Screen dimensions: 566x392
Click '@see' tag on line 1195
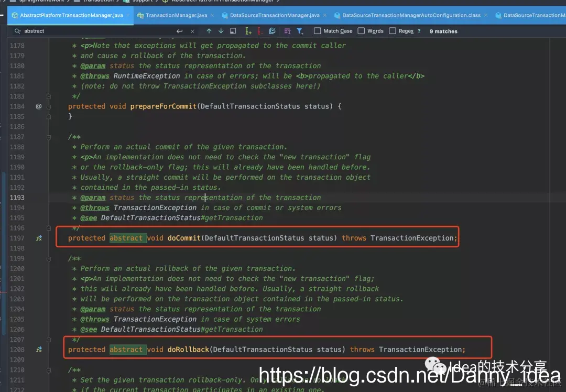tap(89, 217)
